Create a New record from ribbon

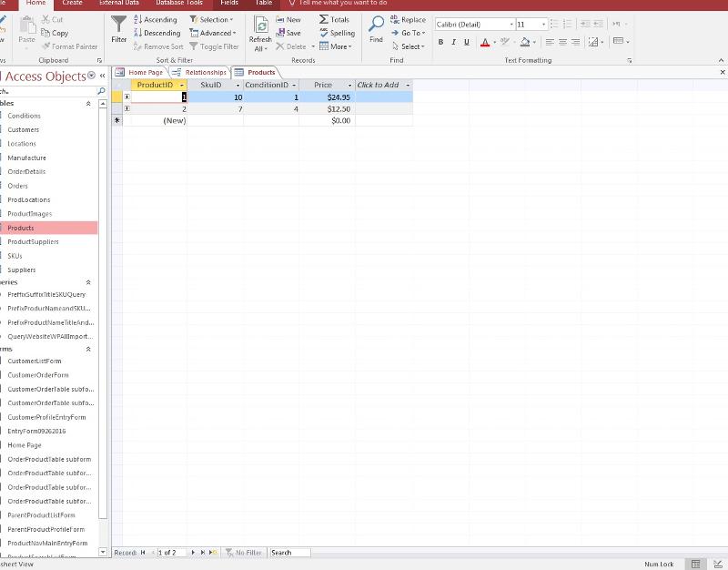point(288,19)
